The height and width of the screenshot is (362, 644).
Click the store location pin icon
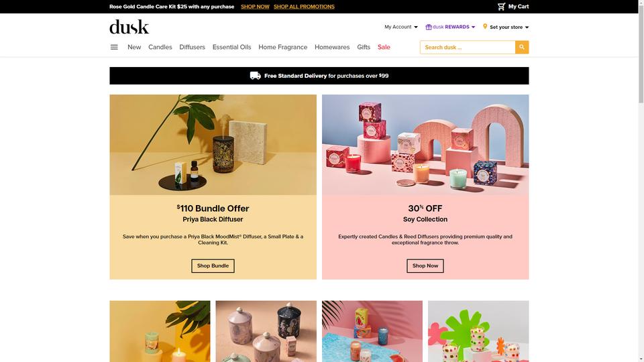(x=485, y=26)
